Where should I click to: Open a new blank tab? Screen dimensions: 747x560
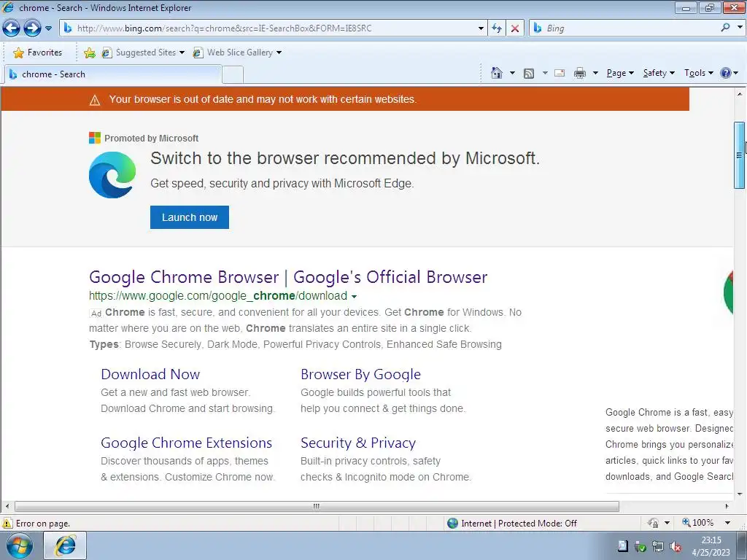pos(233,75)
